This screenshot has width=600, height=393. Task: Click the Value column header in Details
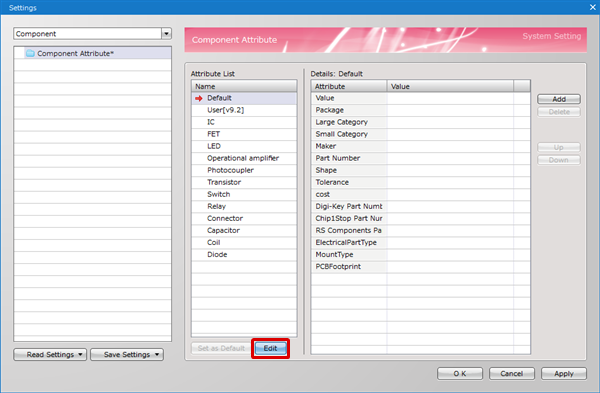450,86
